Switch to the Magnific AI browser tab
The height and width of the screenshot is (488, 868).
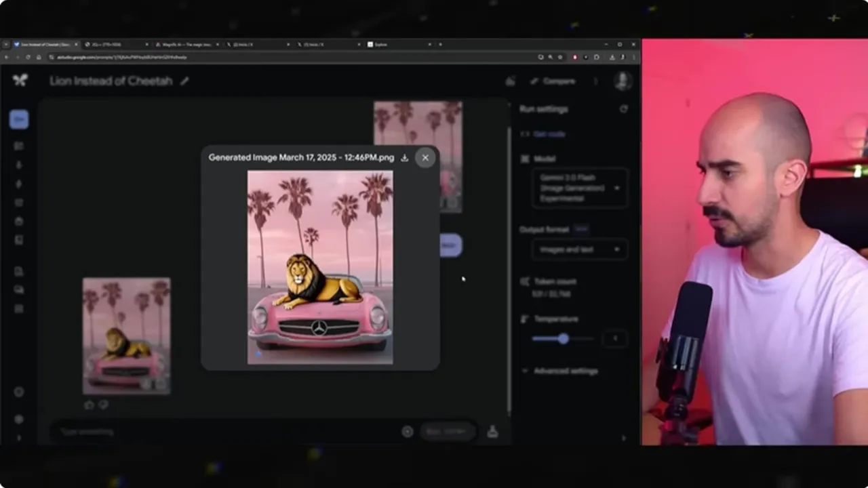point(187,44)
